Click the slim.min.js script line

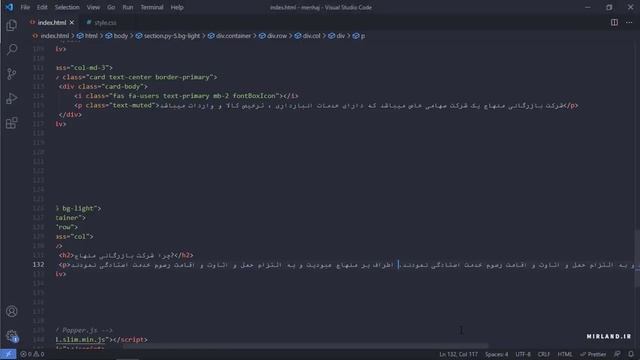coord(102,340)
